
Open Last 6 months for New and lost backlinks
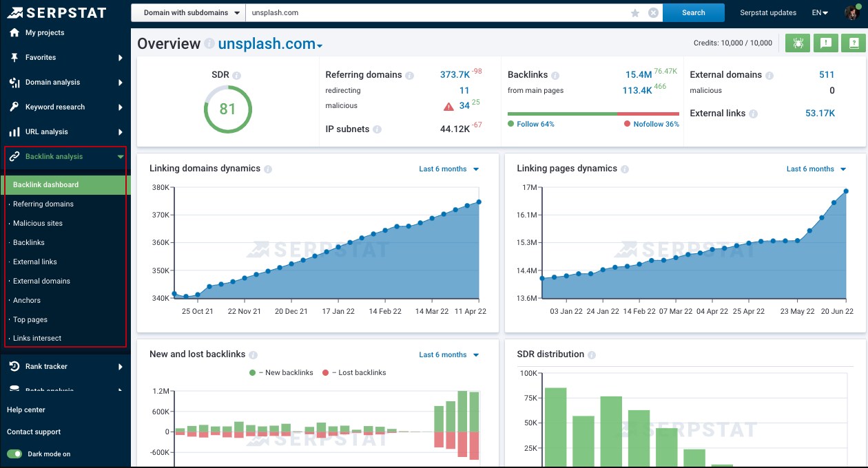coord(449,354)
